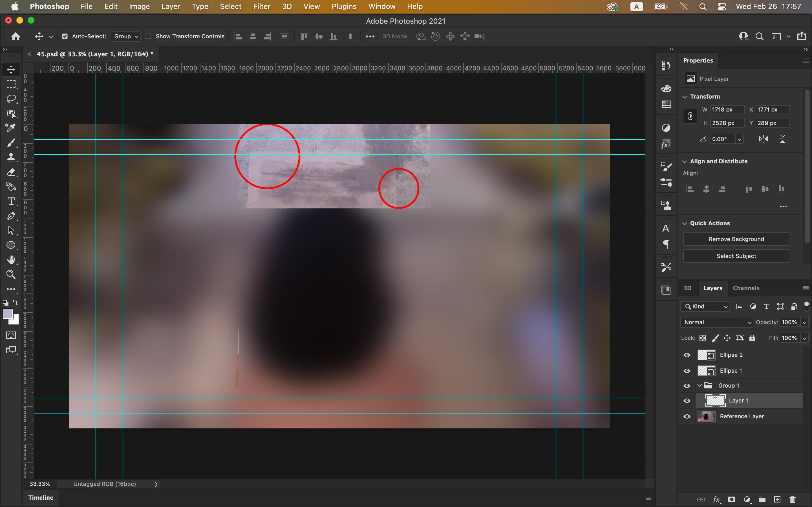Hide the Ellipse 2 layer

click(687, 355)
